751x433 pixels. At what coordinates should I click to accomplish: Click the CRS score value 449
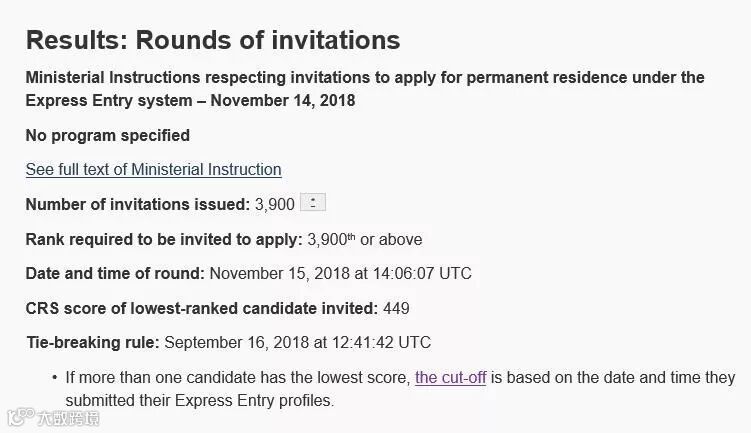[396, 308]
